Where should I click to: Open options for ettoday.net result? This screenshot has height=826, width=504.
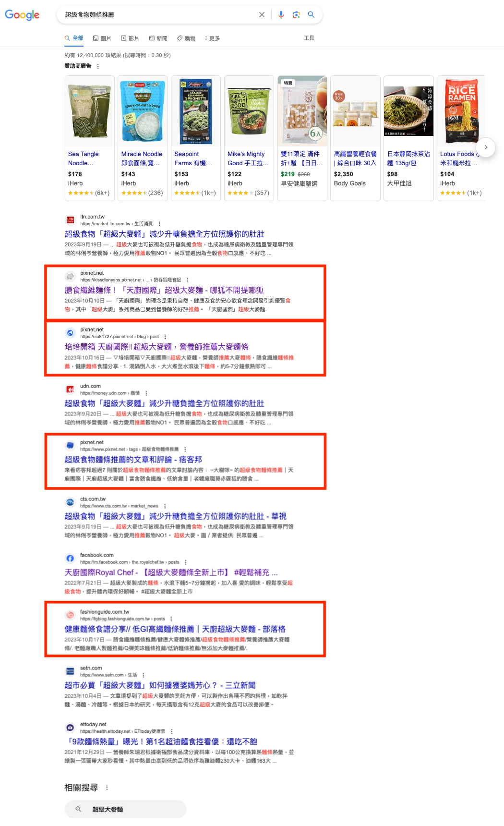[172, 731]
